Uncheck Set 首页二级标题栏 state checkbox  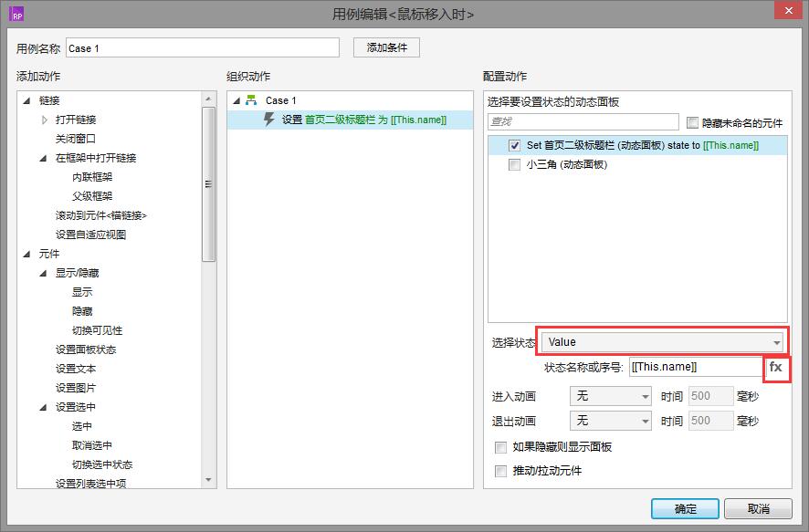514,145
